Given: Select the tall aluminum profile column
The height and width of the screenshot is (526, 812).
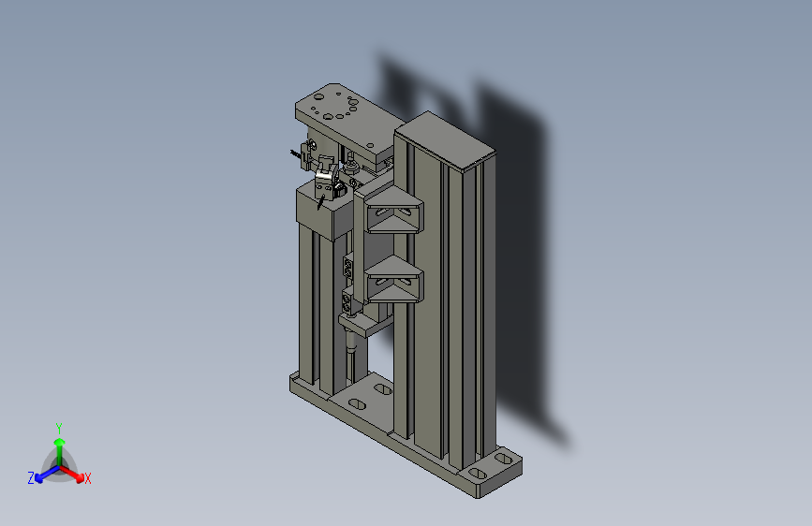Looking at the screenshot, I should [446, 290].
